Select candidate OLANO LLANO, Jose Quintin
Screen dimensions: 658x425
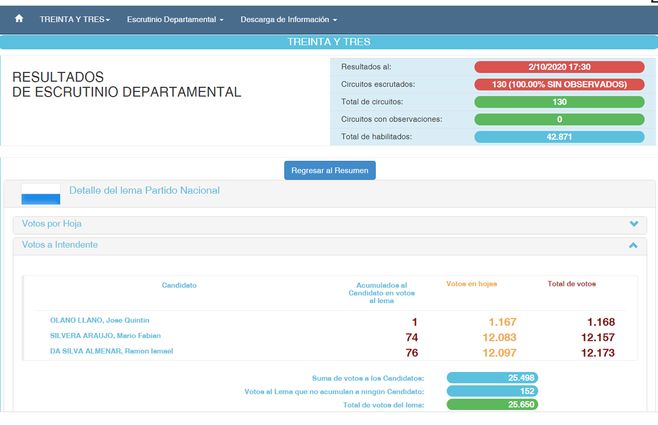coord(100,320)
